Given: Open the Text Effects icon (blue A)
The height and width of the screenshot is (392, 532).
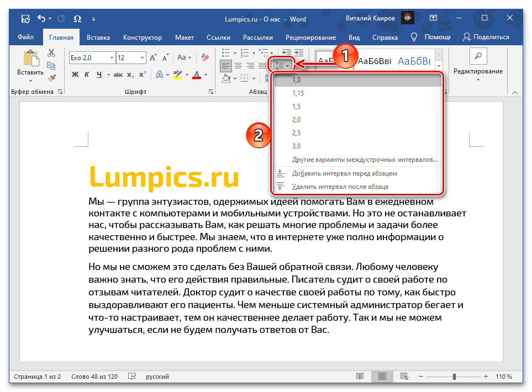Looking at the screenshot, I should [x=159, y=74].
